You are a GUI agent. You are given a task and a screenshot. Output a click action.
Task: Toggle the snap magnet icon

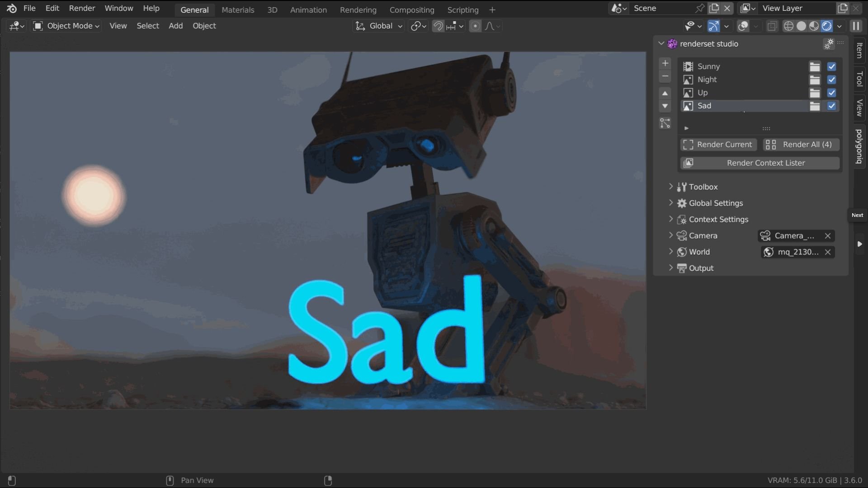tap(438, 26)
